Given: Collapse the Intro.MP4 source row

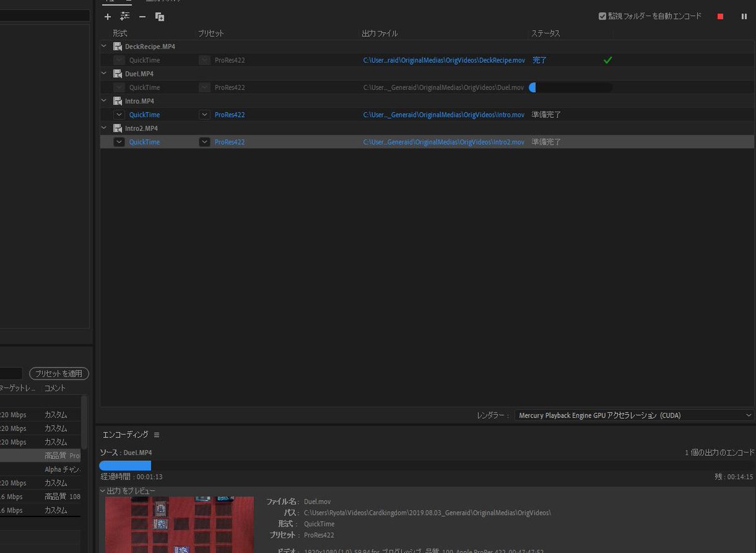Looking at the screenshot, I should pyautogui.click(x=104, y=101).
